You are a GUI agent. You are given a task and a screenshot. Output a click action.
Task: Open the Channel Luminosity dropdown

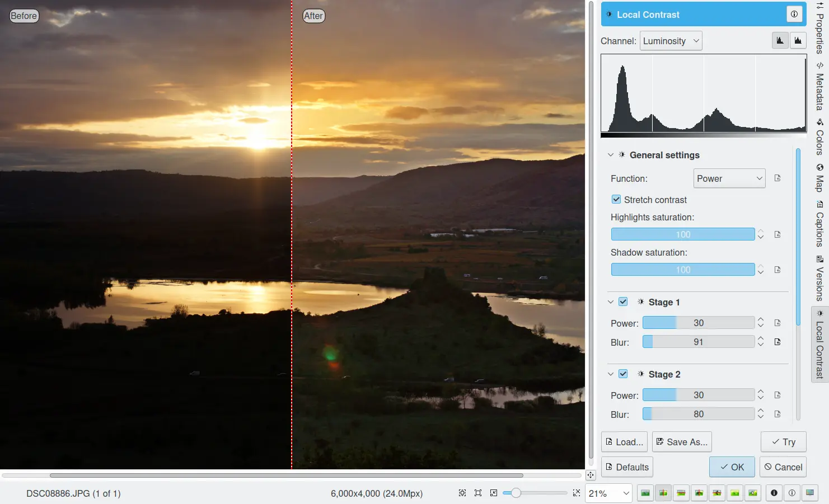(671, 41)
